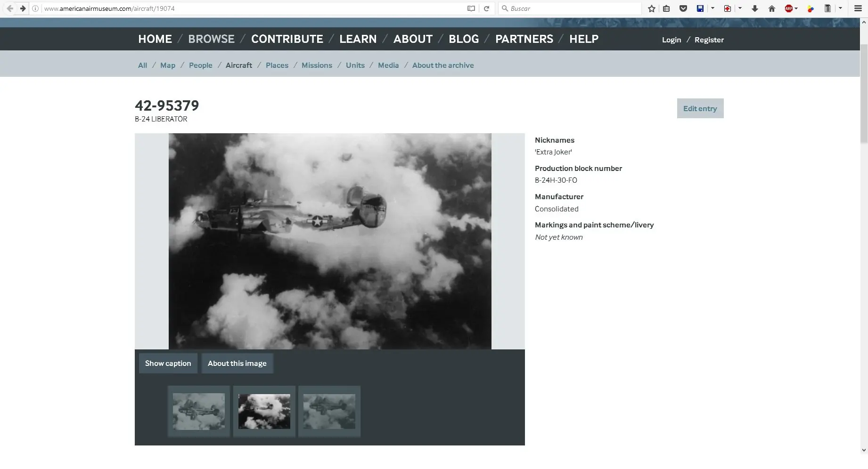Open About the archive link
868x469 pixels.
[x=443, y=65]
